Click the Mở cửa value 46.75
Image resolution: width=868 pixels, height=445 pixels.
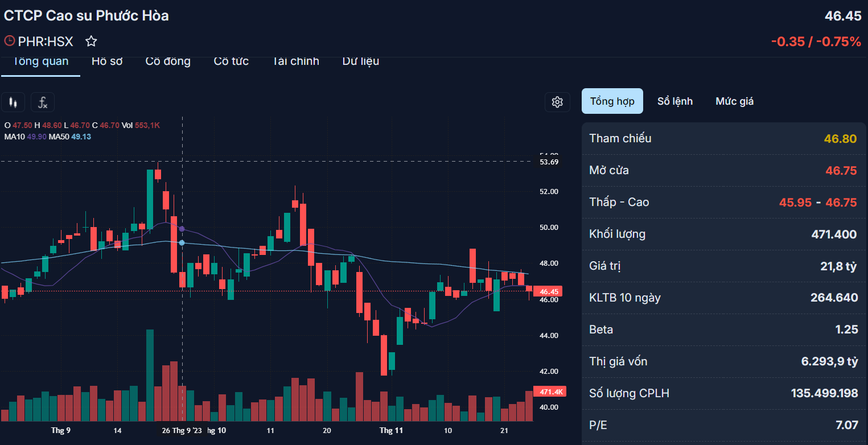[841, 171]
